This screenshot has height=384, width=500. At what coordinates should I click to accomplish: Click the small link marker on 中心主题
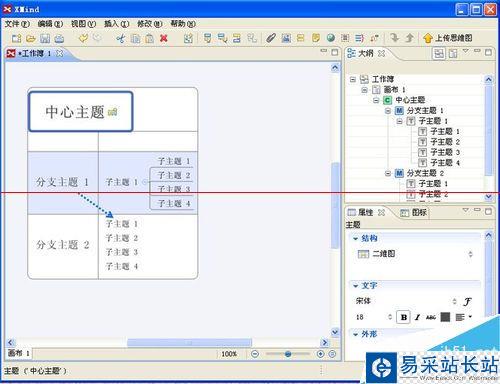pyautogui.click(x=113, y=112)
